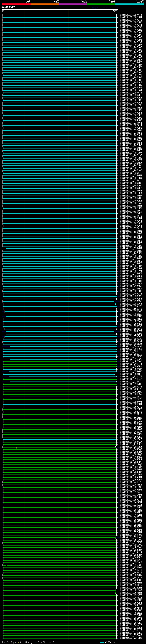146x644 pixels.
Task: Select hit UniRef100_C1MWS0
Action: [131, 397]
